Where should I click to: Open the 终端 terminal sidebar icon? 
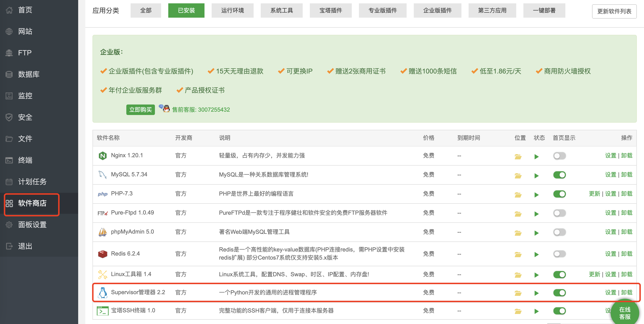click(9, 160)
